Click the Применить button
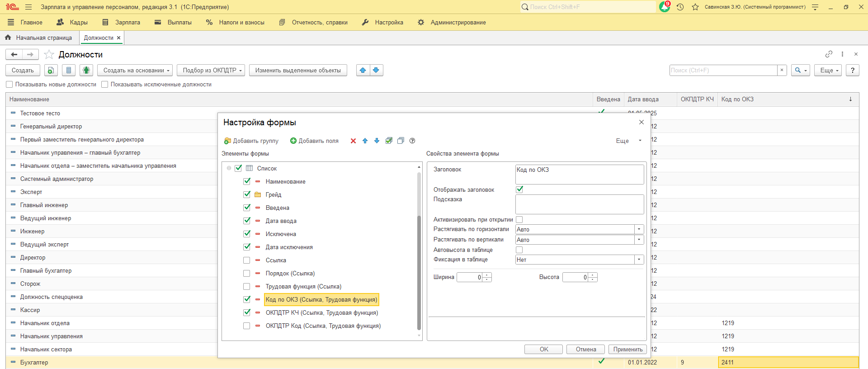 point(627,349)
